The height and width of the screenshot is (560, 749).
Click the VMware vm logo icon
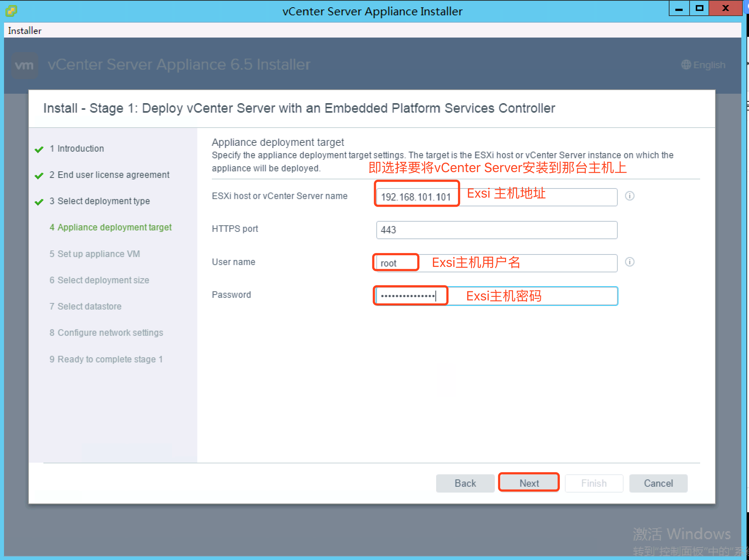tap(24, 66)
